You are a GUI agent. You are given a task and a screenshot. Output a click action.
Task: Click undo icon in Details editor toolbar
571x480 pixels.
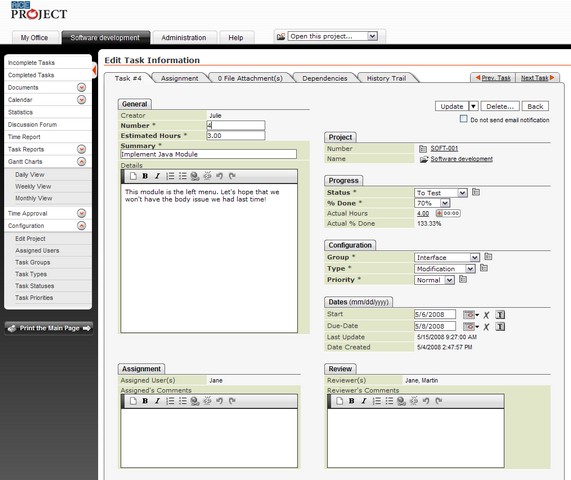point(219,176)
